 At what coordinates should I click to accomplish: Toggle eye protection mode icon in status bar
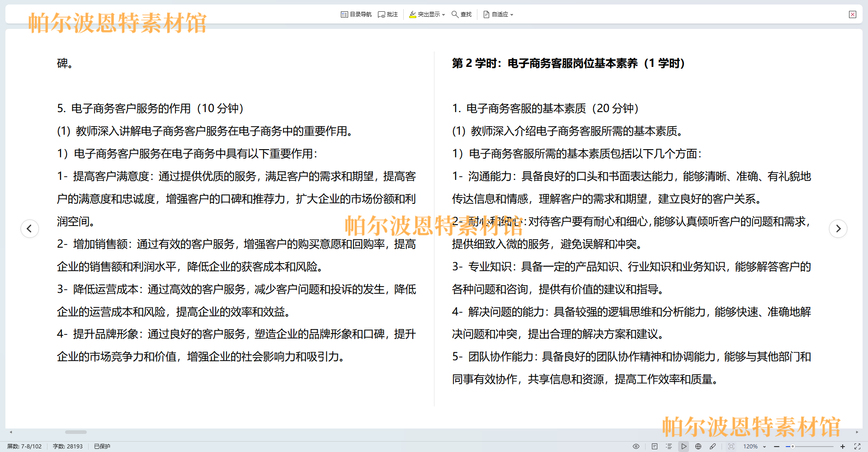tap(636, 446)
